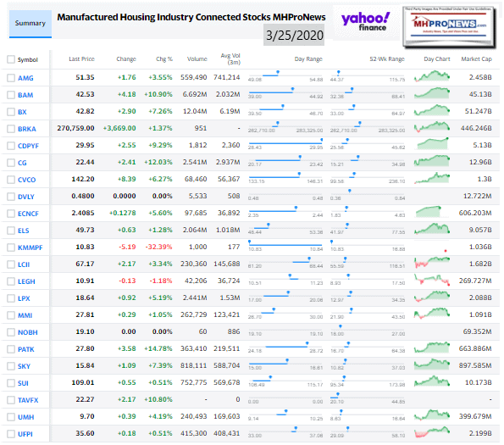The image size is (504, 445).
Task: Check the UMH row checkbox
Action: pos(11,417)
